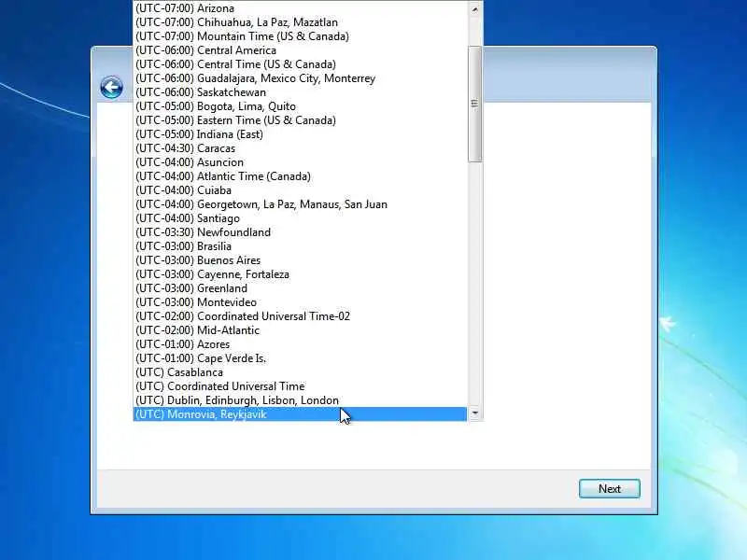Select (UTC-06:00) Central America
The height and width of the screenshot is (560, 747).
click(x=300, y=50)
